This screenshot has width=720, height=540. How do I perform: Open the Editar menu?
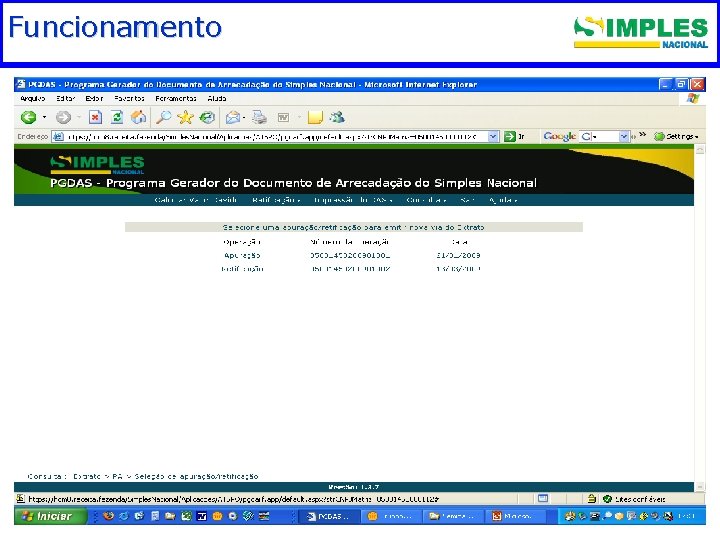(x=66, y=98)
